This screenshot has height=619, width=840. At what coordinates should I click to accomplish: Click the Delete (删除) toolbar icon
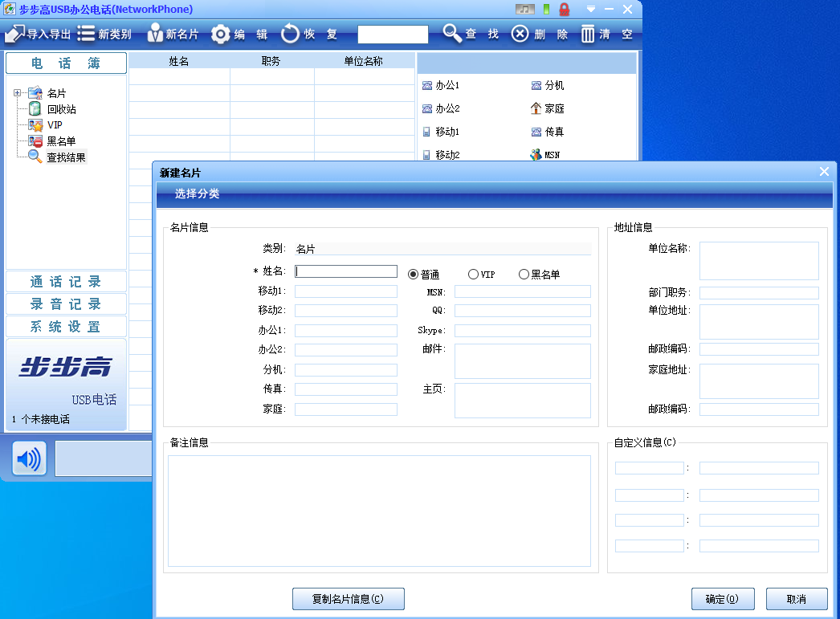(520, 34)
